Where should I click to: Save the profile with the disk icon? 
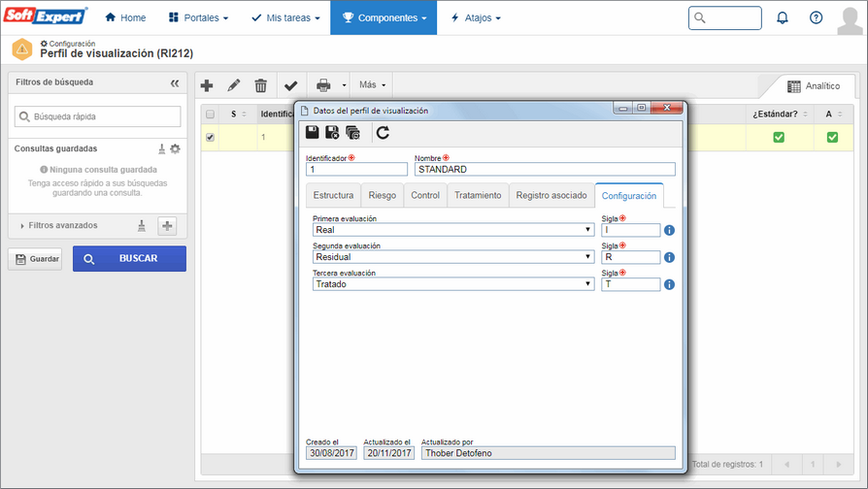313,132
